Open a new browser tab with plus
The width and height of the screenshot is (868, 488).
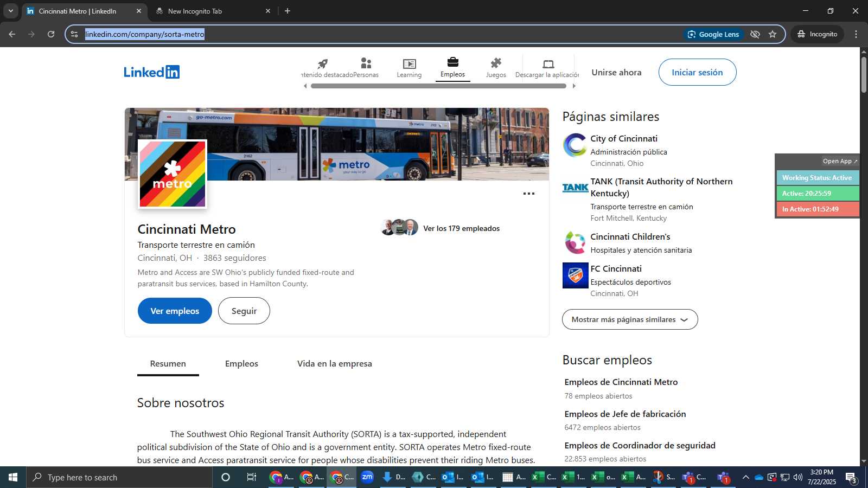click(288, 11)
